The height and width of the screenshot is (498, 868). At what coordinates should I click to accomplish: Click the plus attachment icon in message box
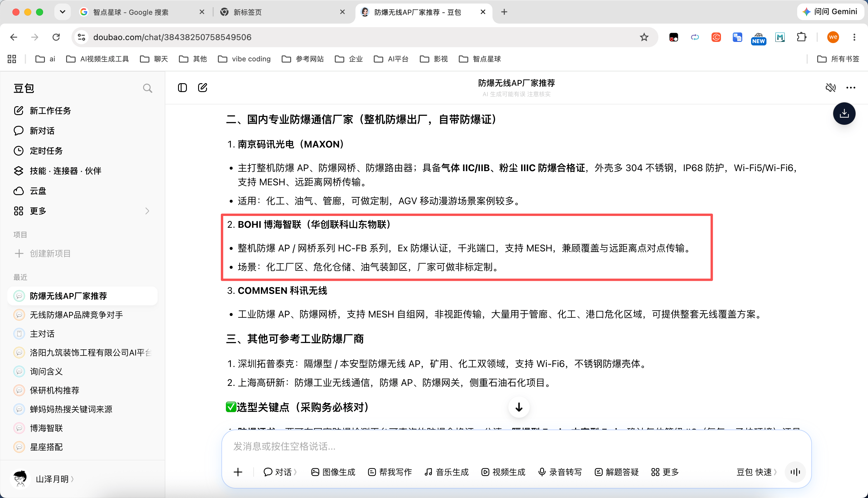(238, 472)
